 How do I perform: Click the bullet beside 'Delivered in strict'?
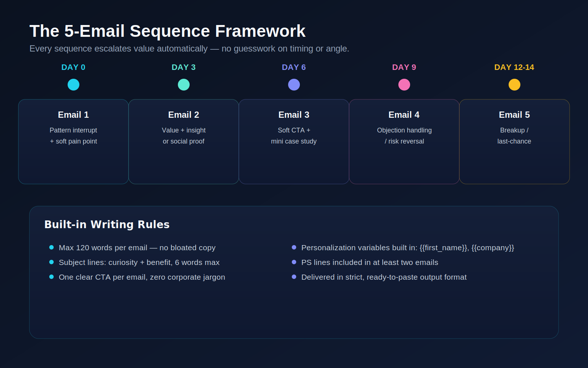(x=294, y=277)
